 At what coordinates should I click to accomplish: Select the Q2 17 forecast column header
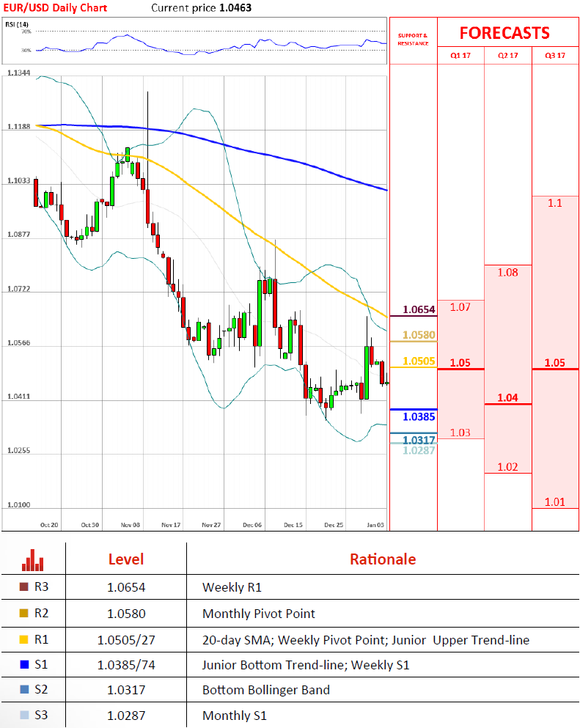507,55
